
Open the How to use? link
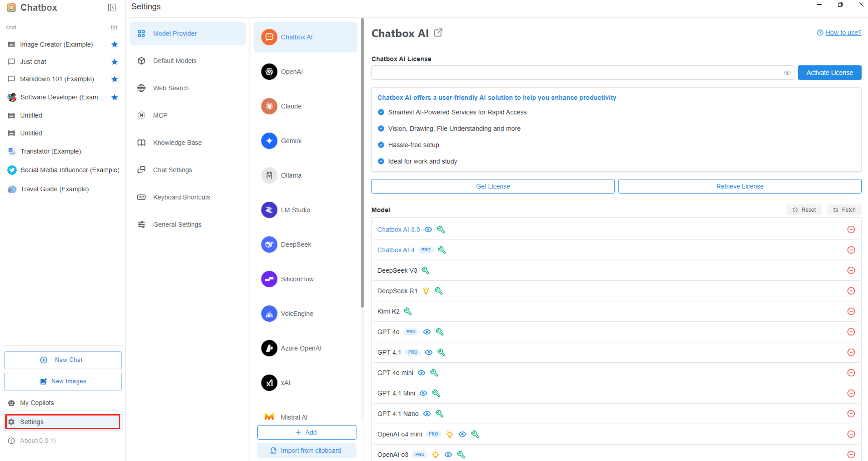pos(843,32)
